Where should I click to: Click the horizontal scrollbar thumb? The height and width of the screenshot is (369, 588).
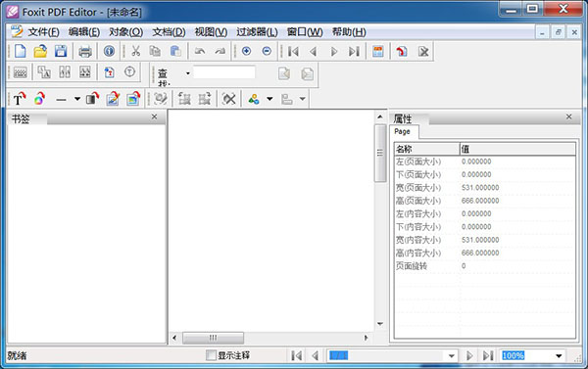(213, 338)
